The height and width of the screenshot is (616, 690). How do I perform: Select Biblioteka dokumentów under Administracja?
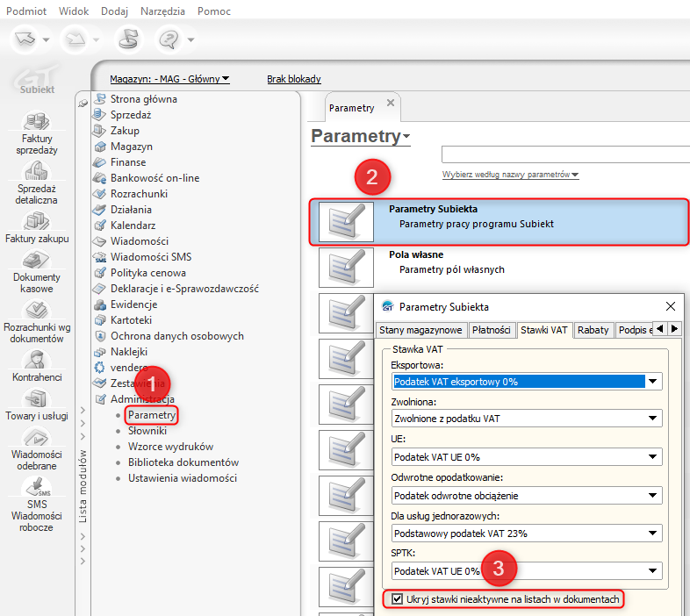[x=183, y=462]
